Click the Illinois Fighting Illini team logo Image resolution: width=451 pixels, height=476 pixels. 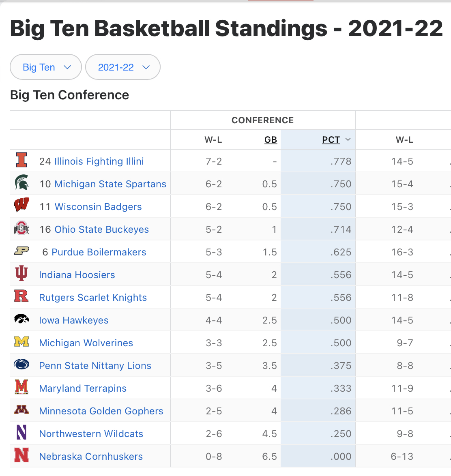pyautogui.click(x=21, y=160)
